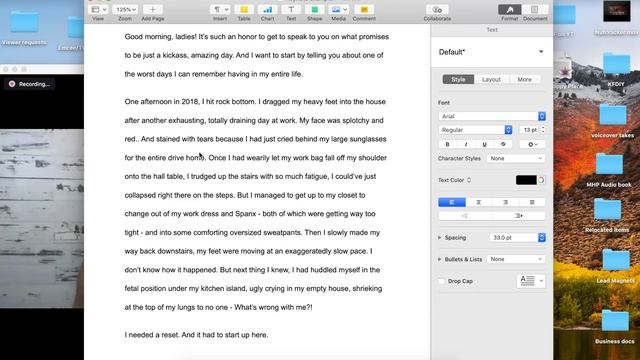This screenshot has width=640, height=360.
Task: Click the black Text Color swatch
Action: [x=526, y=180]
